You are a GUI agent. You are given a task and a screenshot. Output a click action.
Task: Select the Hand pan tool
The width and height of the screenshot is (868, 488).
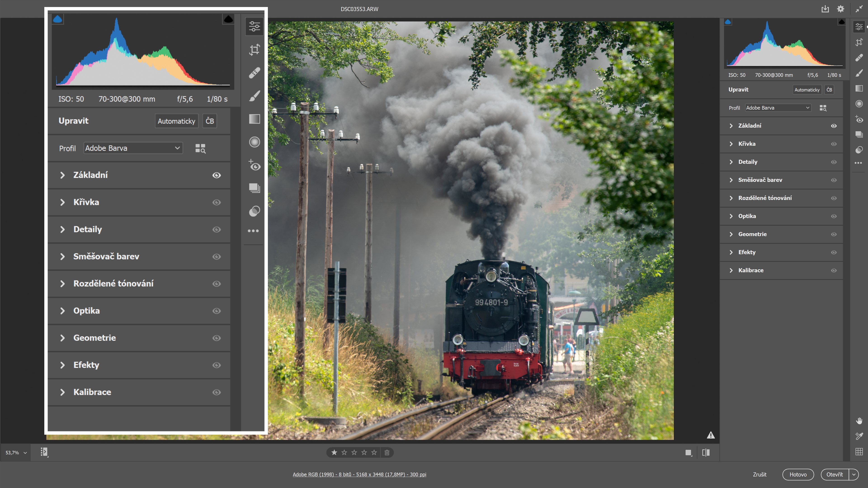pyautogui.click(x=859, y=421)
